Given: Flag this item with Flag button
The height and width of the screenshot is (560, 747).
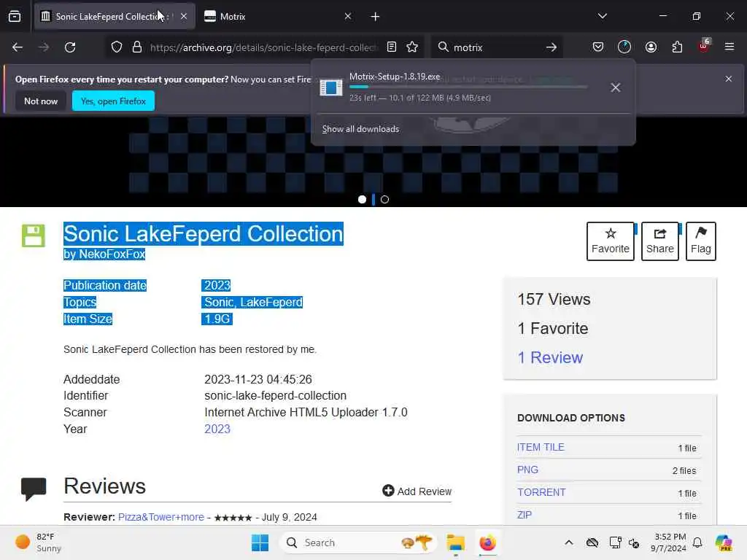Looking at the screenshot, I should pos(701,241).
